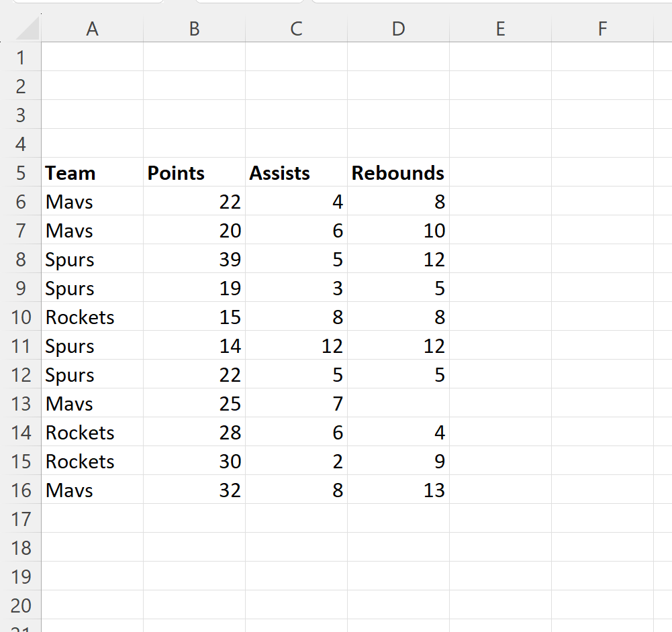Screen dimensions: 672x632
Task: Click the Assists header cell
Action: (297, 173)
